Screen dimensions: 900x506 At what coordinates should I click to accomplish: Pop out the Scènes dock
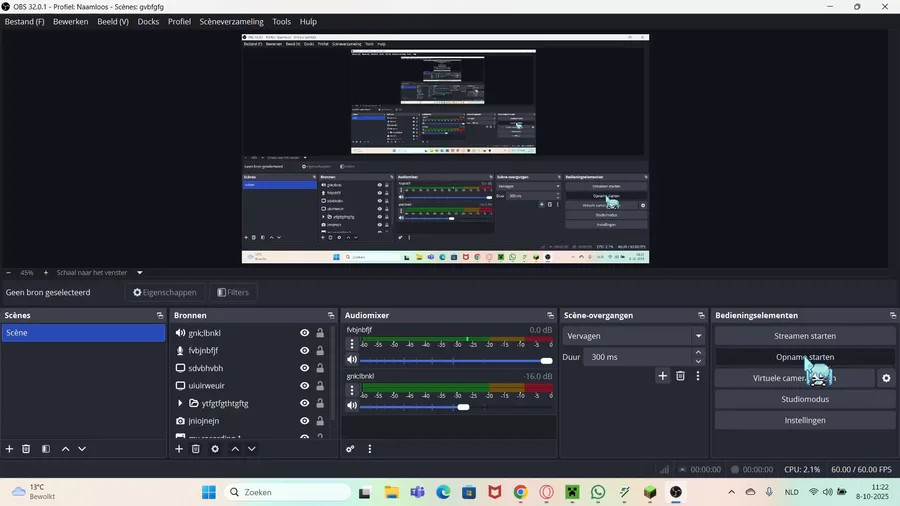(x=160, y=316)
